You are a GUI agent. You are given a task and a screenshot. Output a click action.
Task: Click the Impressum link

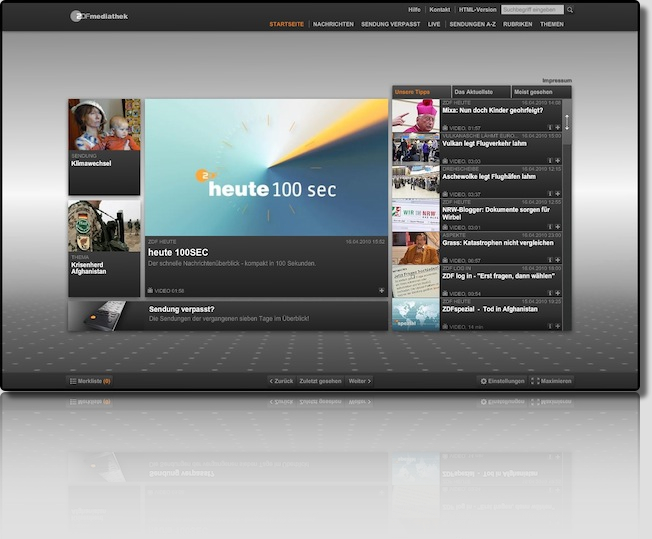click(557, 80)
